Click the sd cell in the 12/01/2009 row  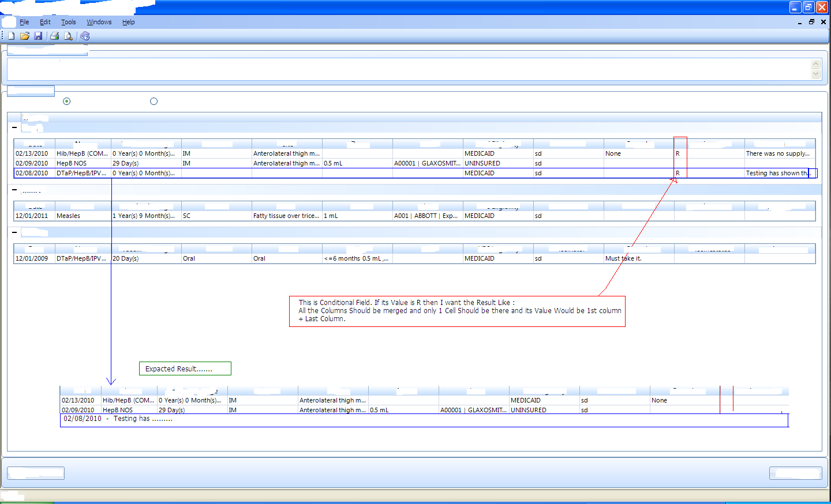click(569, 259)
